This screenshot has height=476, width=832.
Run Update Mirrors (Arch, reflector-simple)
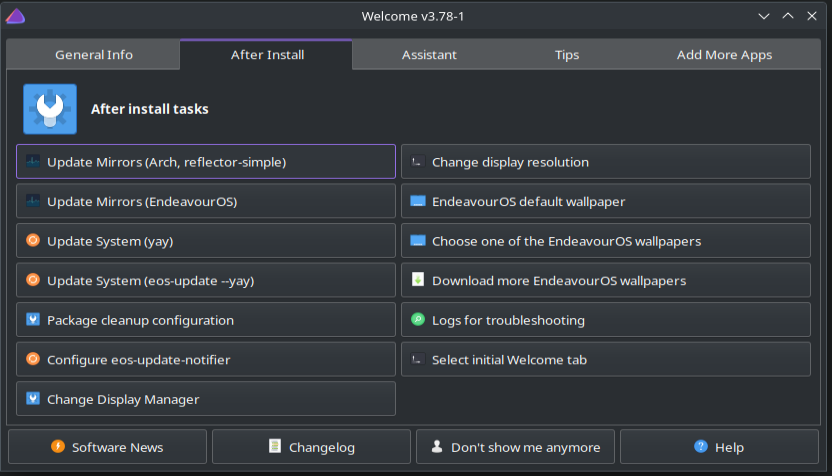point(206,161)
